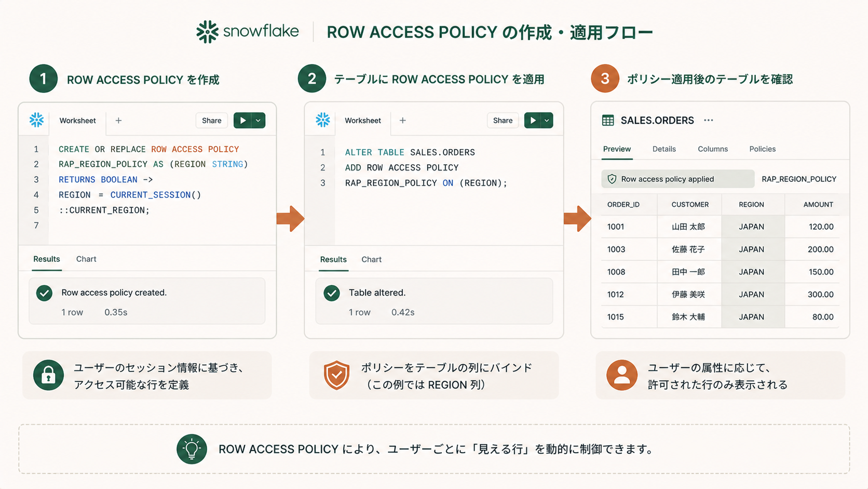The image size is (868, 489).
Task: Click Share in the first worksheet
Action: [x=211, y=121]
